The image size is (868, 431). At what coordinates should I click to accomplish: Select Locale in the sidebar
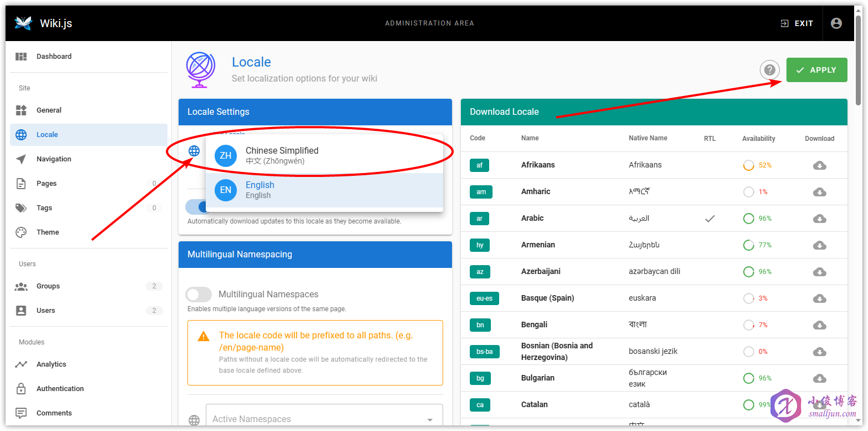[x=89, y=135]
